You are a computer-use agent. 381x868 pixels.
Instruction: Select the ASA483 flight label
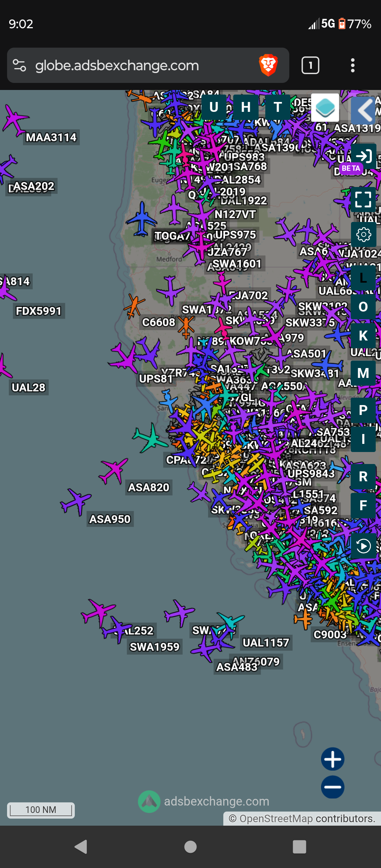tap(237, 667)
